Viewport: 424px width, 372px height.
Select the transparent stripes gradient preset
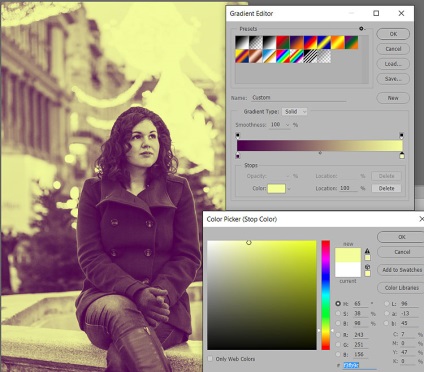pyautogui.click(x=310, y=56)
